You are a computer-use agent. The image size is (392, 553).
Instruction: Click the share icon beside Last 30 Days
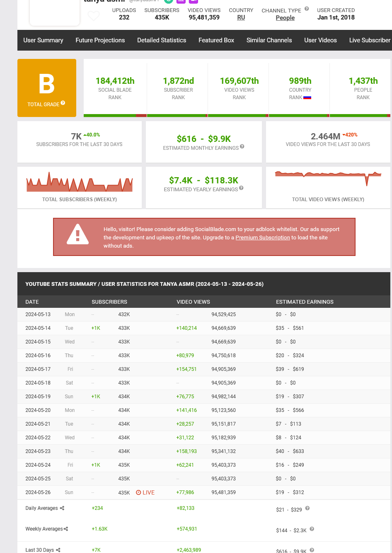[x=58, y=550]
